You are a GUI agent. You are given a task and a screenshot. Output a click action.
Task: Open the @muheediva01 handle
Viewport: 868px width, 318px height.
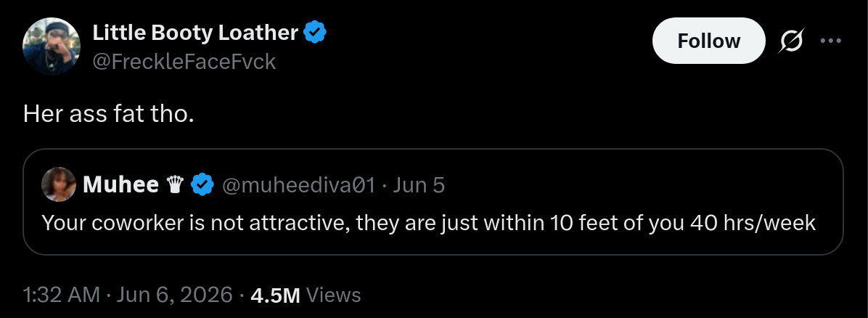[x=298, y=184]
